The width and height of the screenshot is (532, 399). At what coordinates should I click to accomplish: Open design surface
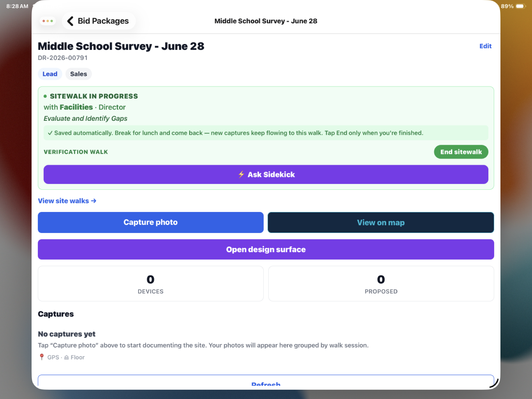pos(266,249)
